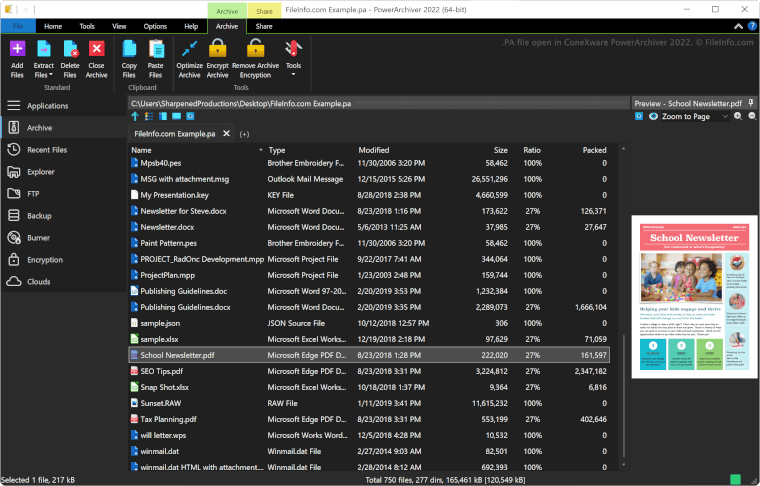This screenshot has height=486, width=760.
Task: Click the Optimize Archive icon
Action: click(x=189, y=50)
